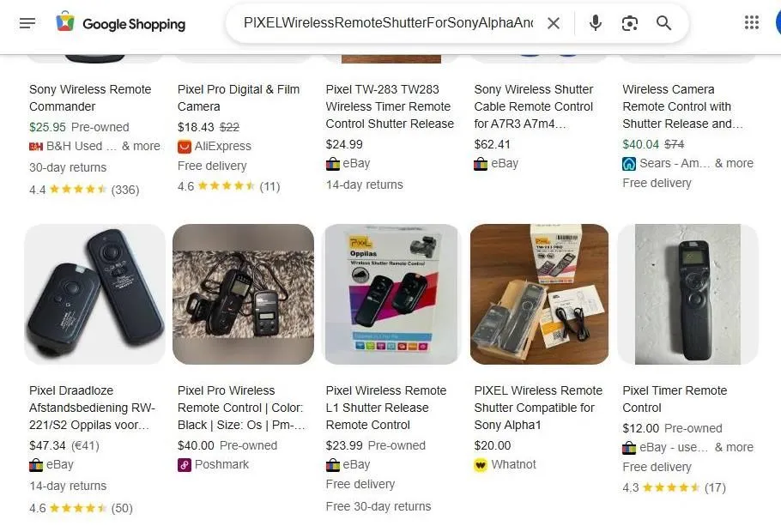This screenshot has width=781, height=532.
Task: Click the PIXEL Wireless Remote Shutter product thumbnail
Action: (539, 294)
